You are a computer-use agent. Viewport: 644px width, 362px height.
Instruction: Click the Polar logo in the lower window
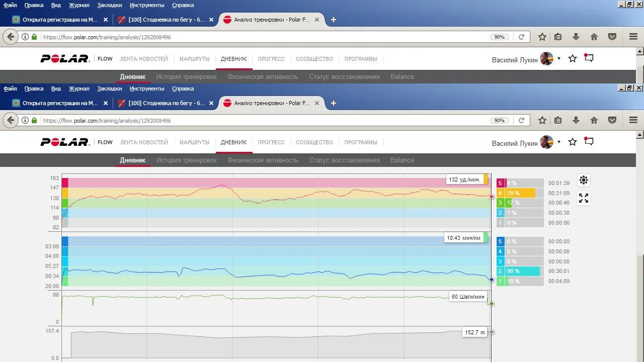[x=65, y=142]
